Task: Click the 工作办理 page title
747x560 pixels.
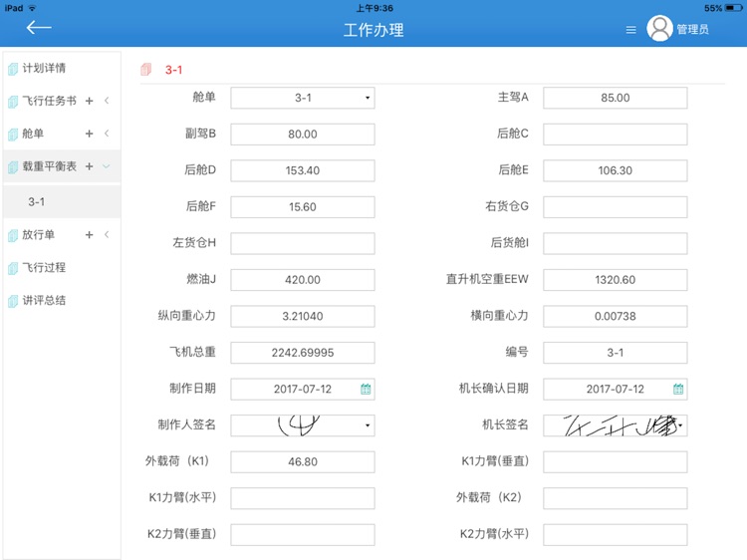Action: coord(373,30)
